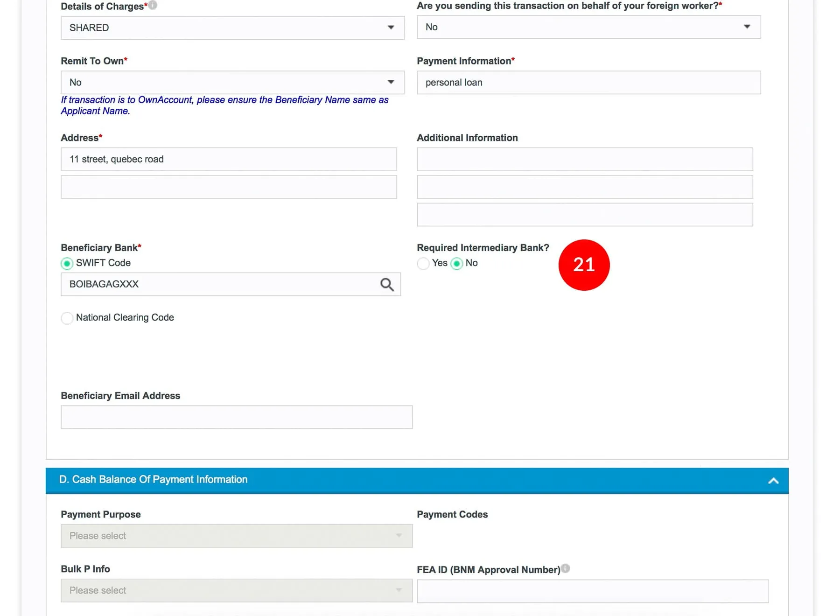Click the red 21 step marker
This screenshot has width=840, height=616.
[x=584, y=265]
